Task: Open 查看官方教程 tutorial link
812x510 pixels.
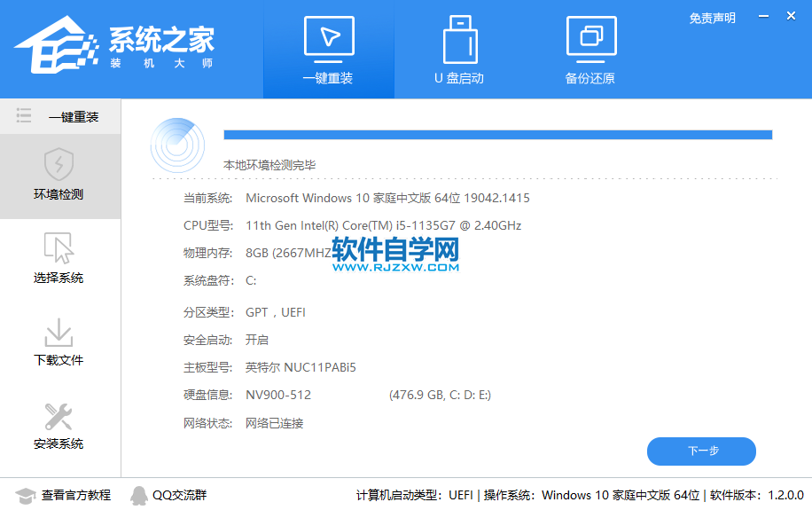Action: [x=76, y=496]
